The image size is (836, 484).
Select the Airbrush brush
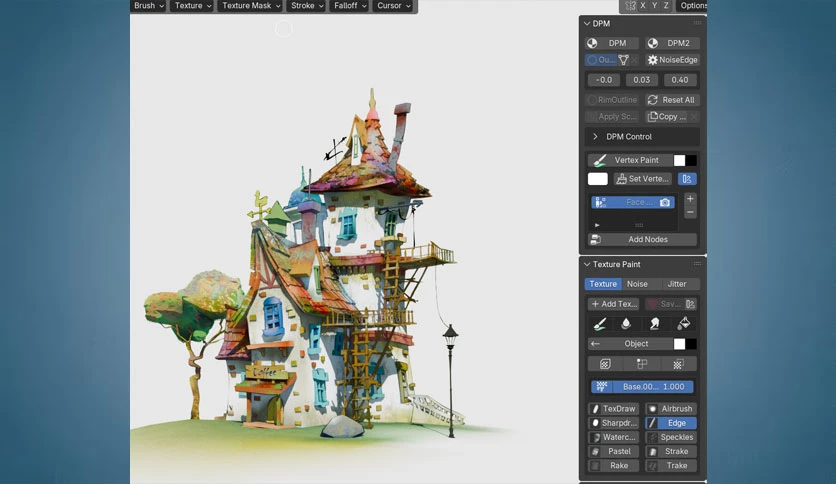click(671, 409)
